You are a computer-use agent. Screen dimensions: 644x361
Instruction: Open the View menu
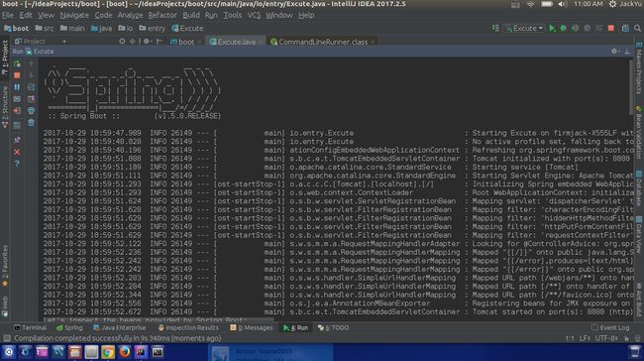click(x=46, y=15)
